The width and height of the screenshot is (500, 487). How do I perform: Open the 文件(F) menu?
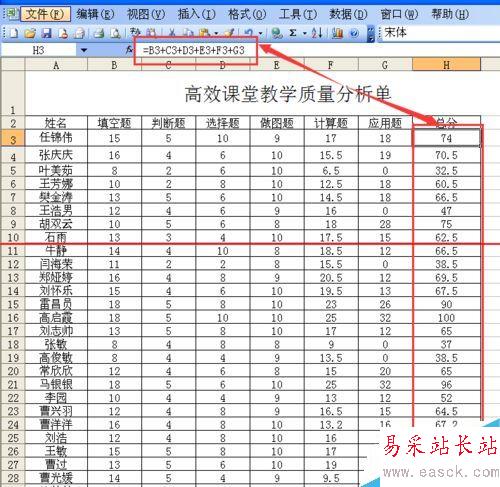click(x=45, y=14)
